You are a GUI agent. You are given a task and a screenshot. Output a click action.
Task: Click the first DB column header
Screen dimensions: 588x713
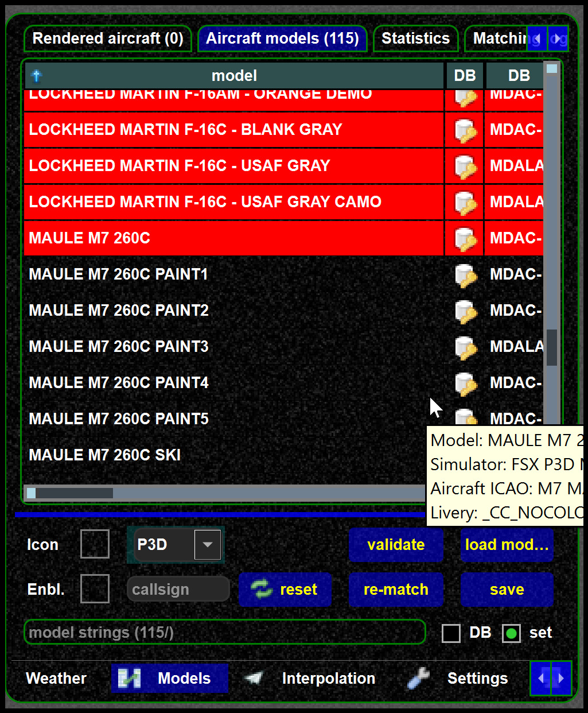tap(465, 76)
